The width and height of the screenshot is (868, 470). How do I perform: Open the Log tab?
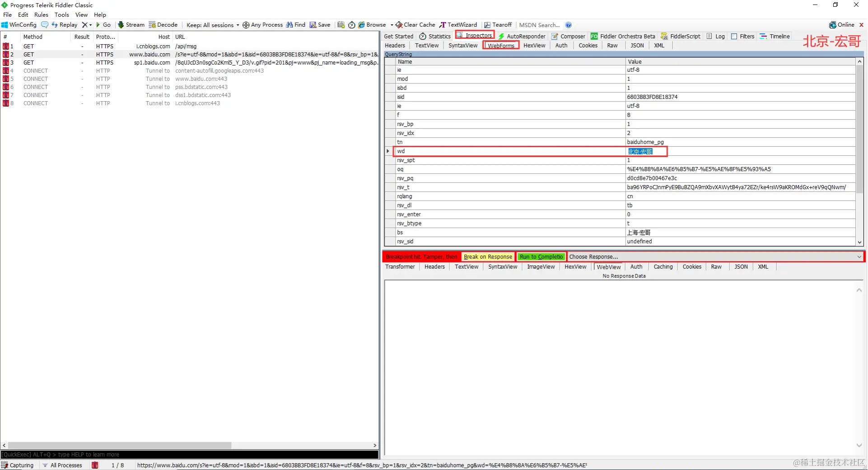(716, 36)
